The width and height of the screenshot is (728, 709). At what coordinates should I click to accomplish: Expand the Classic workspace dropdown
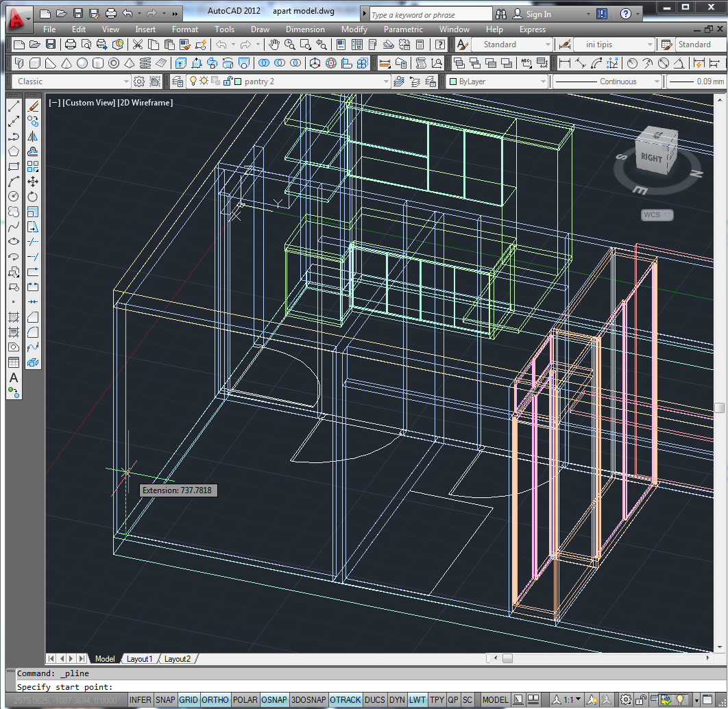click(x=125, y=82)
